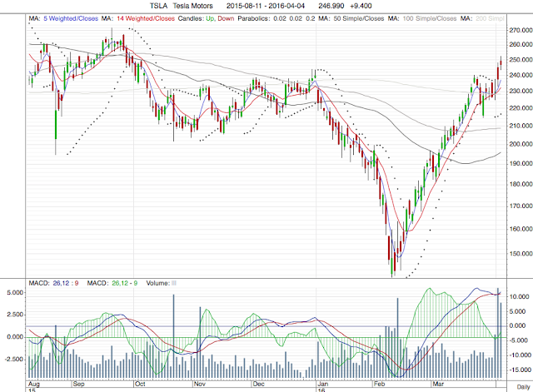533x392 pixels.
Task: Select the 150.000 price axis label
Action: (x=521, y=254)
